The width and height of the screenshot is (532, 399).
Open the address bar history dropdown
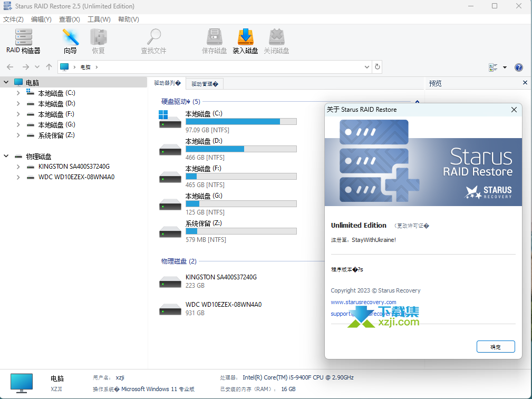coord(367,67)
